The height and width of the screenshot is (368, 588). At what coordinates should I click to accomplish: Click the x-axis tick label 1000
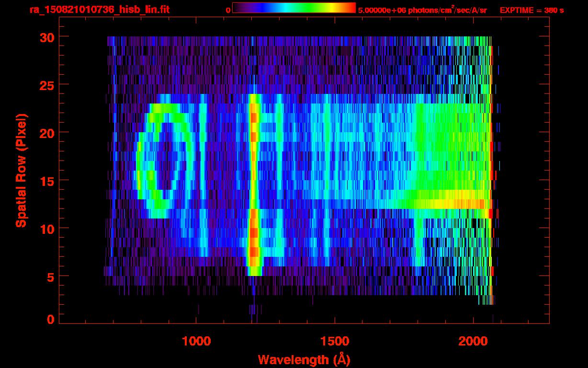(x=197, y=341)
